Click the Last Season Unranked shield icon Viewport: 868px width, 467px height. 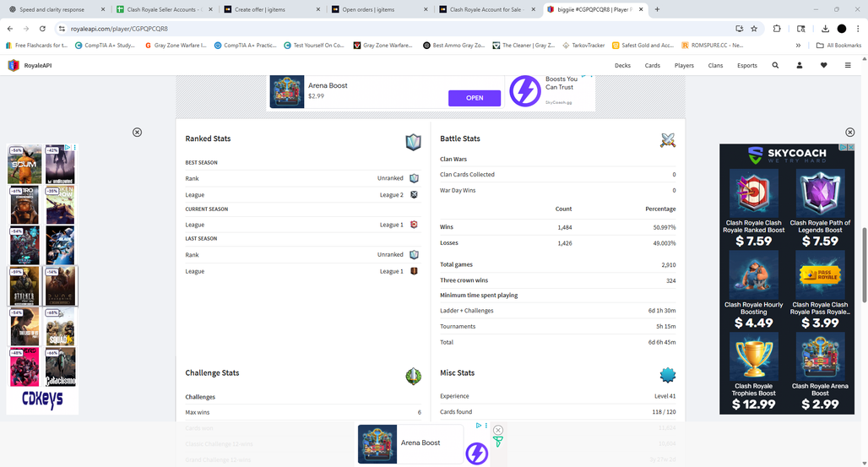point(414,255)
